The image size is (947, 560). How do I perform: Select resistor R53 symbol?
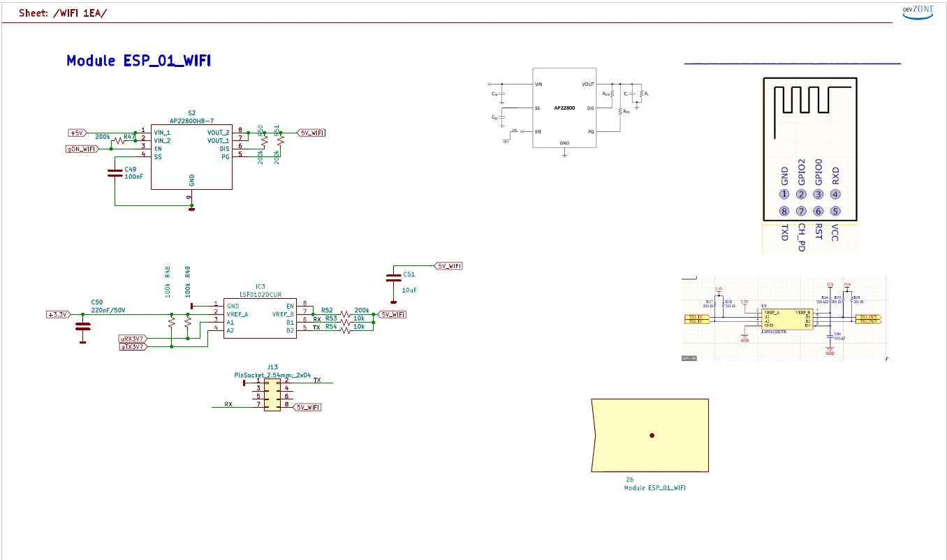345,323
